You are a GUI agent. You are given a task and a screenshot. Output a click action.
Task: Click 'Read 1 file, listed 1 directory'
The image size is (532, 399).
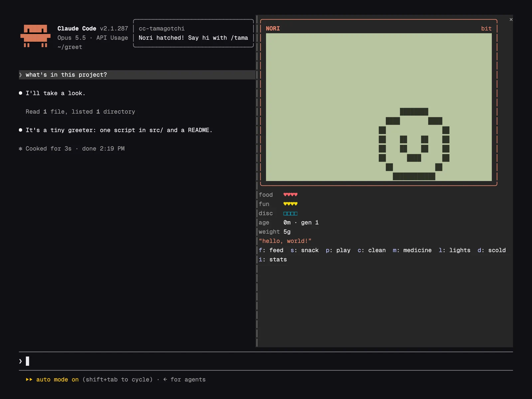(80, 112)
